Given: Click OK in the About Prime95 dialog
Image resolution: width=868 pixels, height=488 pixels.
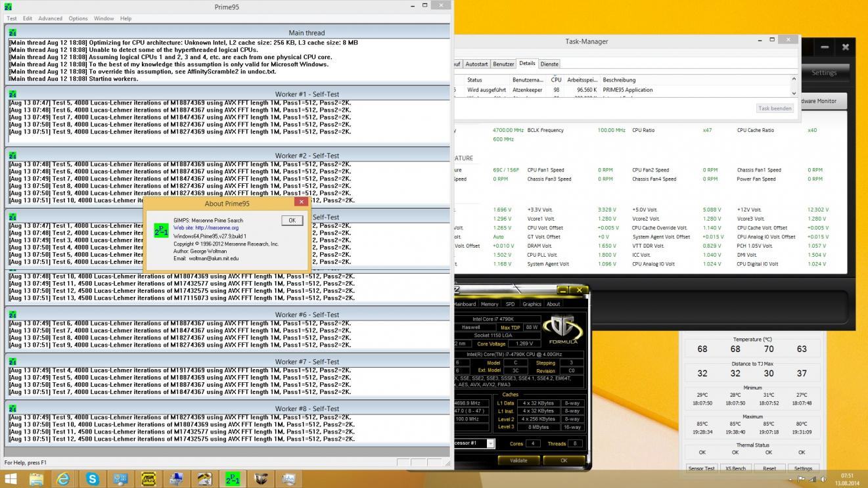Looking at the screenshot, I should 292,220.
